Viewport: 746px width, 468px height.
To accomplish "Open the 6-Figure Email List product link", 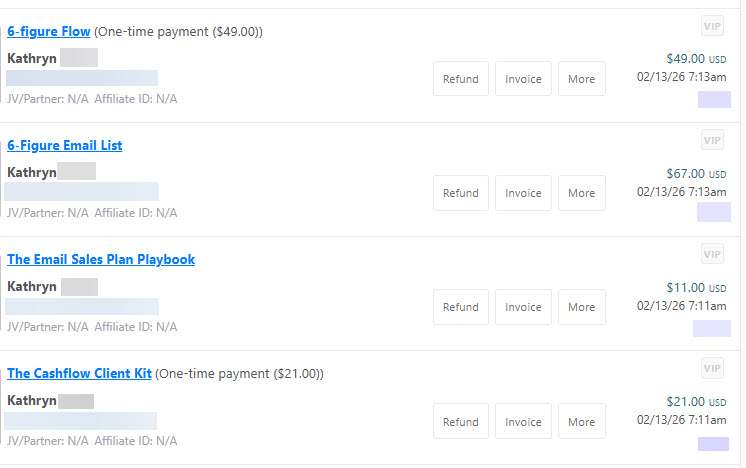I will tap(65, 145).
